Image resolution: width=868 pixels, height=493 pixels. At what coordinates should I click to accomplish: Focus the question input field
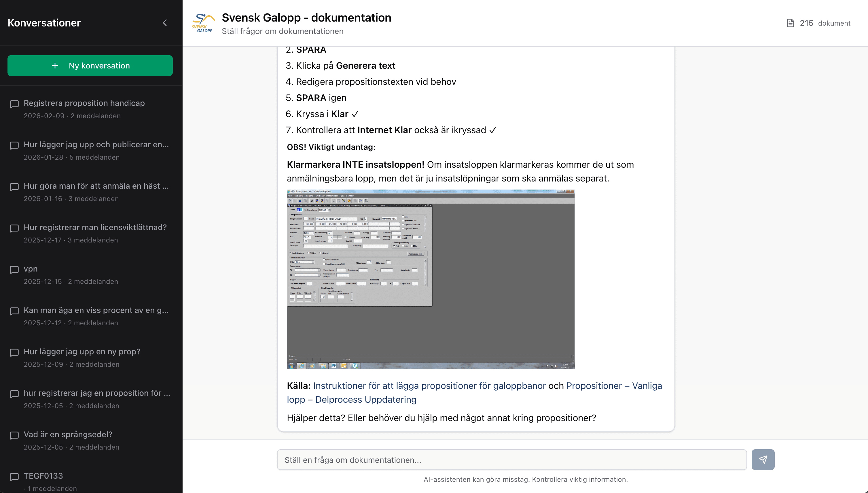pos(511,459)
